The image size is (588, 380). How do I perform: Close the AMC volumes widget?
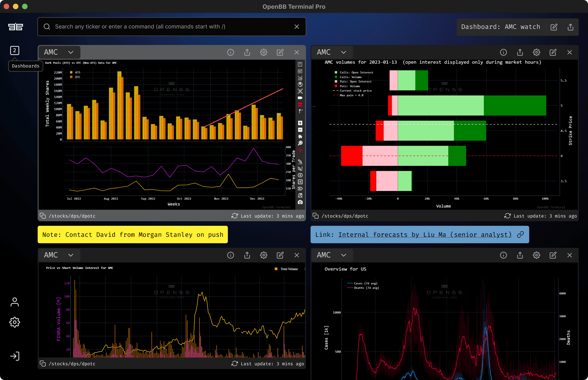tap(569, 52)
